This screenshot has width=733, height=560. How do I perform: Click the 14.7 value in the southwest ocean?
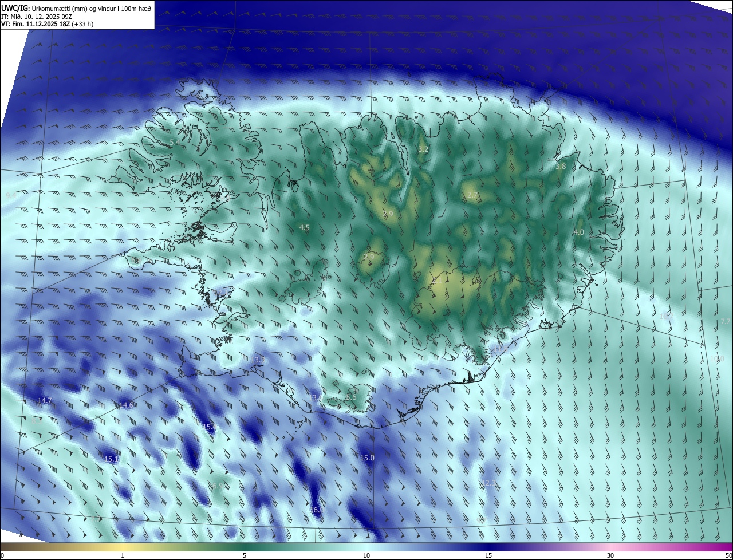pyautogui.click(x=45, y=400)
